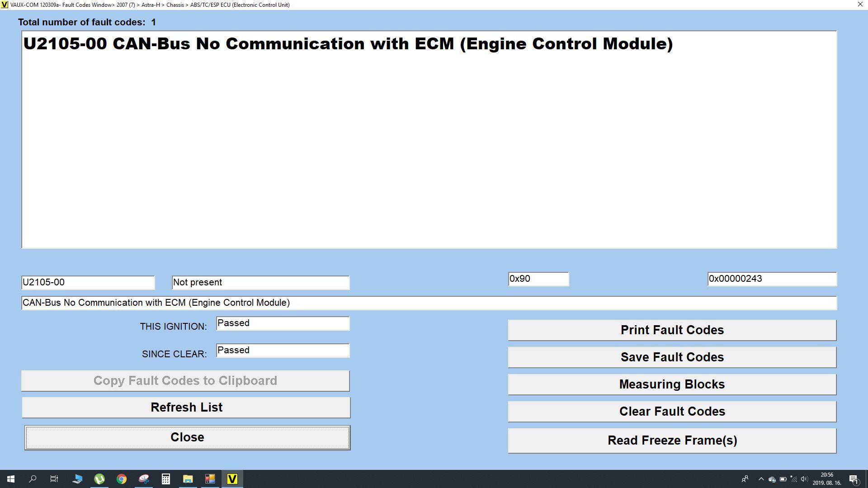868x488 pixels.
Task: Click the fault description text field
Action: pyautogui.click(x=429, y=303)
